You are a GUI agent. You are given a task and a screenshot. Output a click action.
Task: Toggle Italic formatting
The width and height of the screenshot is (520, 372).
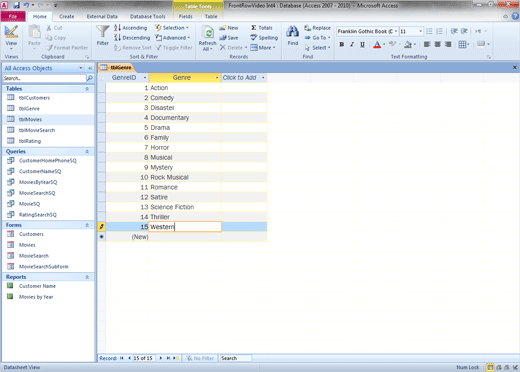click(x=352, y=44)
